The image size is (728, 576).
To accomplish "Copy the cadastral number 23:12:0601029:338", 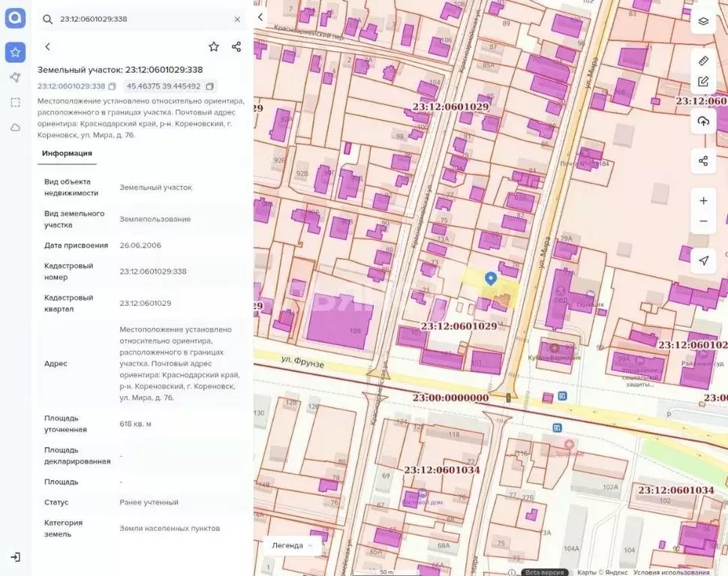I will tap(112, 86).
